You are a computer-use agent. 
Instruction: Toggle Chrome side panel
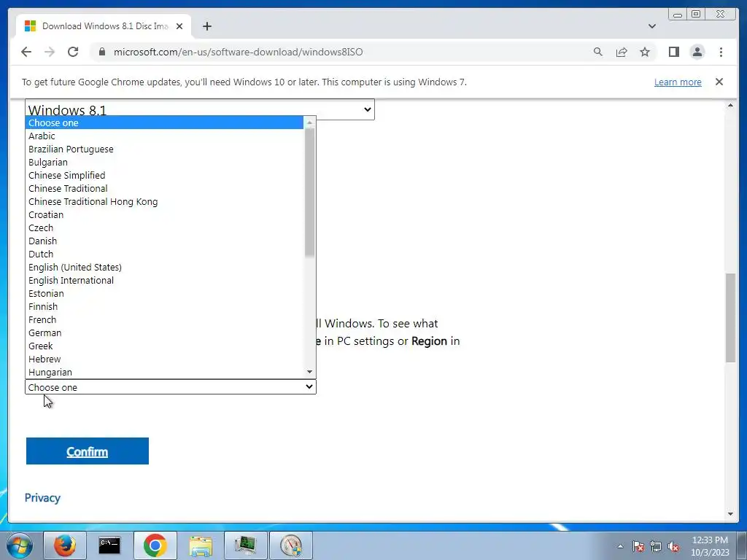point(673,52)
